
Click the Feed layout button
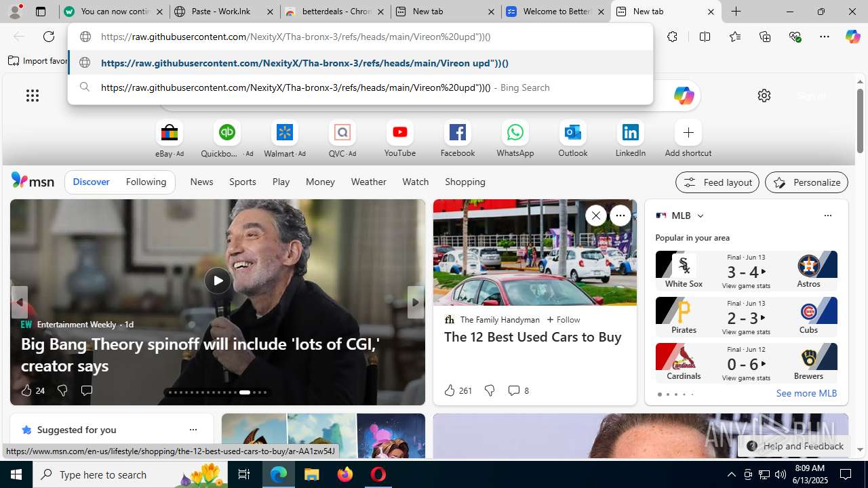coord(717,182)
